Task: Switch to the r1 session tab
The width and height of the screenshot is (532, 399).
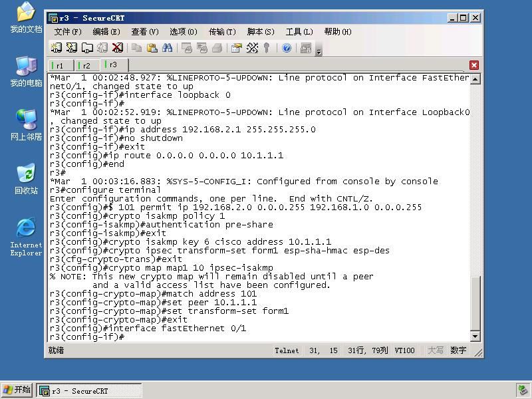Action: (61, 65)
